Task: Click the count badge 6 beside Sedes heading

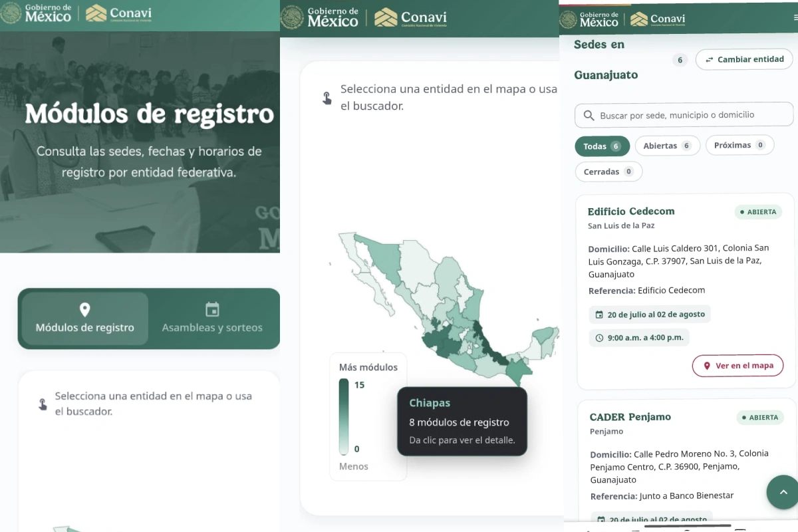Action: click(x=679, y=60)
